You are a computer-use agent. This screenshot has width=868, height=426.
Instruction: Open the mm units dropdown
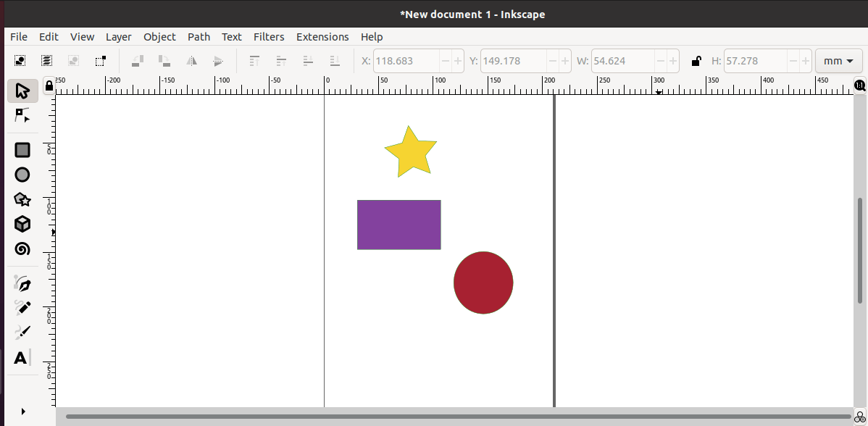point(838,61)
